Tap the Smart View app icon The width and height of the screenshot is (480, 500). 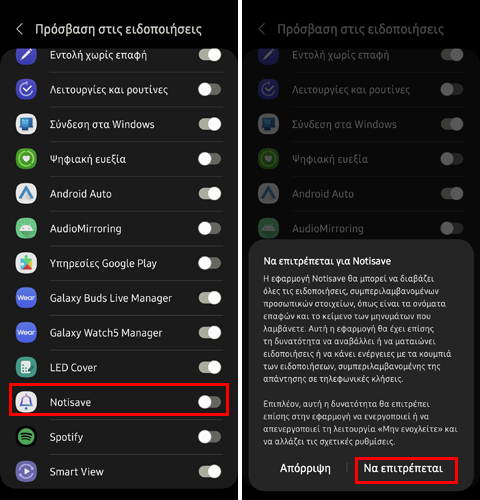[26, 471]
